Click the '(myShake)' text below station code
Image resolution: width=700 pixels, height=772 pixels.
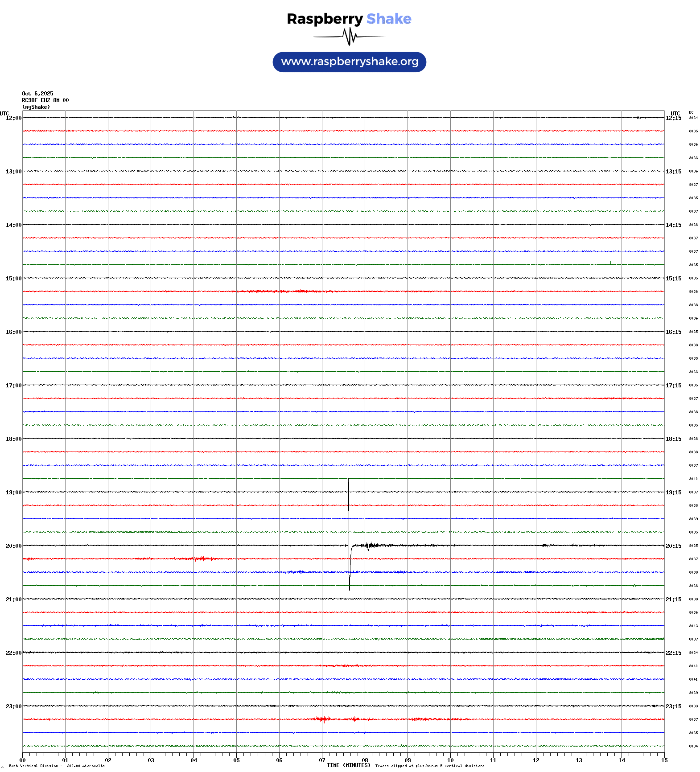click(36, 107)
